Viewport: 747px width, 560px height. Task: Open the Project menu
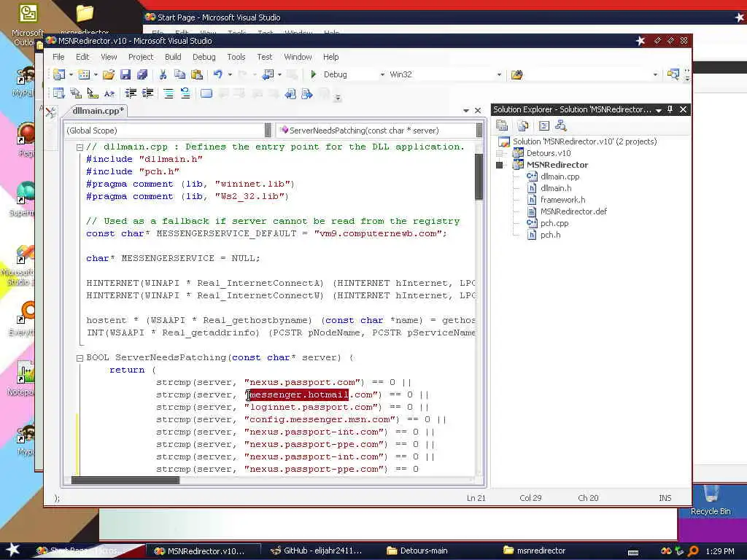click(141, 57)
